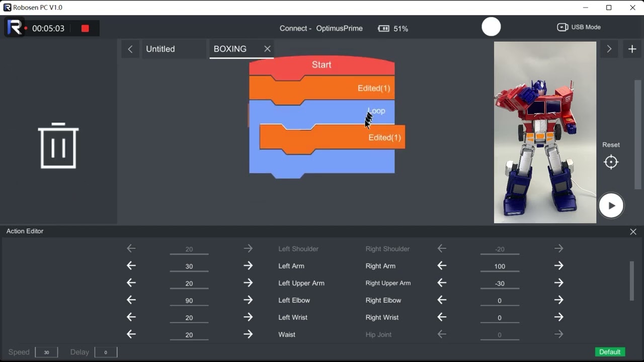Increase Right Wrist value
The width and height of the screenshot is (644, 362).
tap(558, 317)
